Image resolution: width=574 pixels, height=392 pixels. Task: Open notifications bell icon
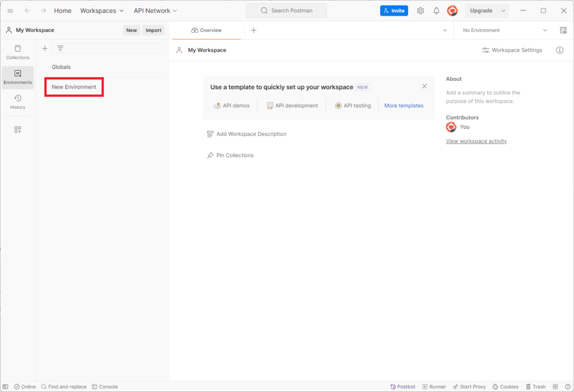point(436,11)
